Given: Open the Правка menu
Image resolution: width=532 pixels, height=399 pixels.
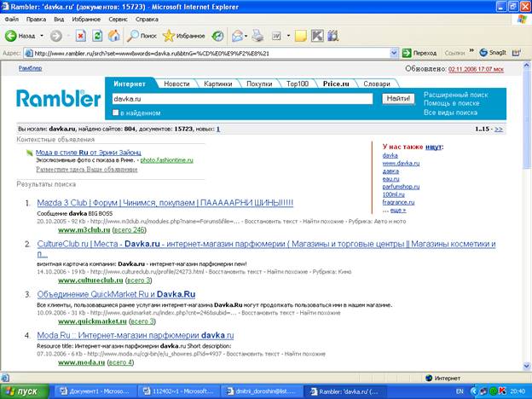Looking at the screenshot, I should coord(36,20).
